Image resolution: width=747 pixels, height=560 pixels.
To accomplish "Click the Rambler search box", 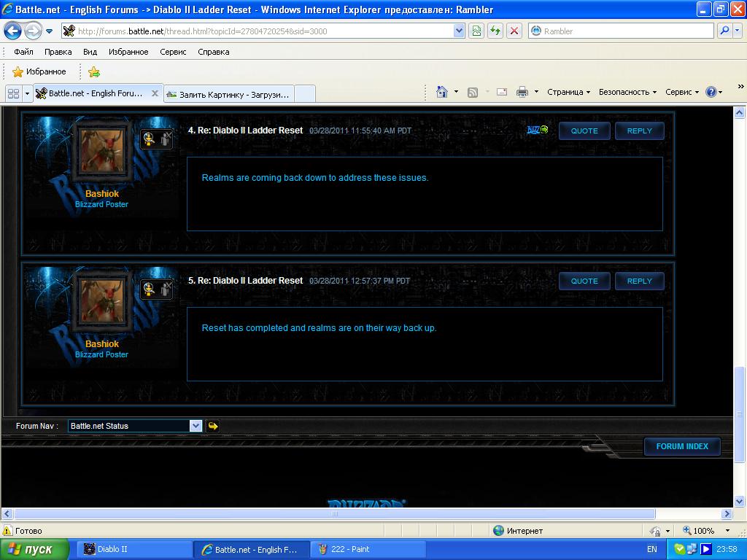I will click(x=621, y=31).
